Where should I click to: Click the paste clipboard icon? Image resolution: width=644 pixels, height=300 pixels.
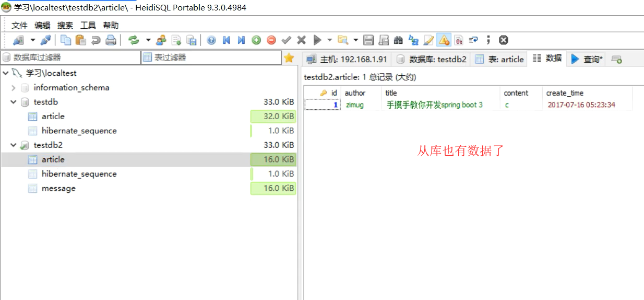point(80,40)
